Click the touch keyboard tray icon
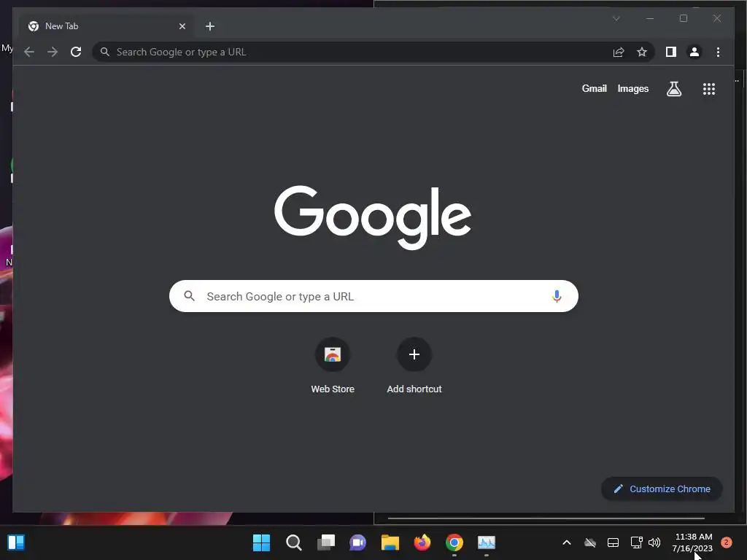Image resolution: width=747 pixels, height=560 pixels. click(613, 542)
